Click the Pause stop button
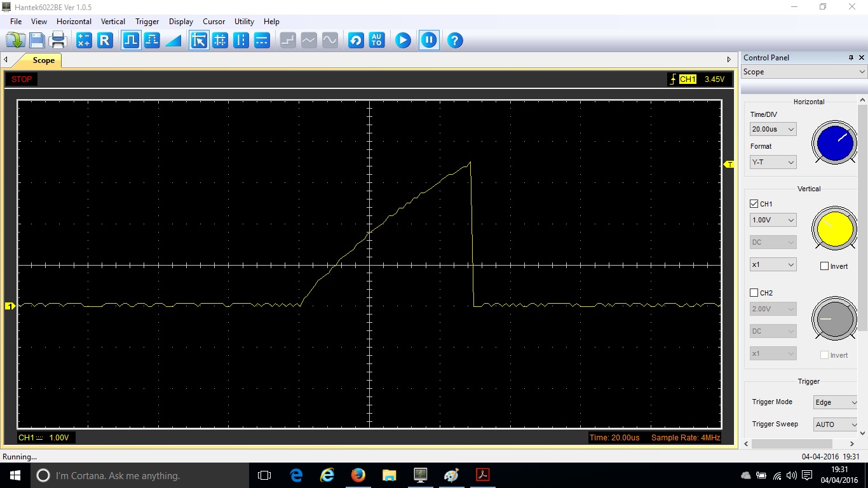Image resolution: width=868 pixels, height=488 pixels. click(x=429, y=41)
